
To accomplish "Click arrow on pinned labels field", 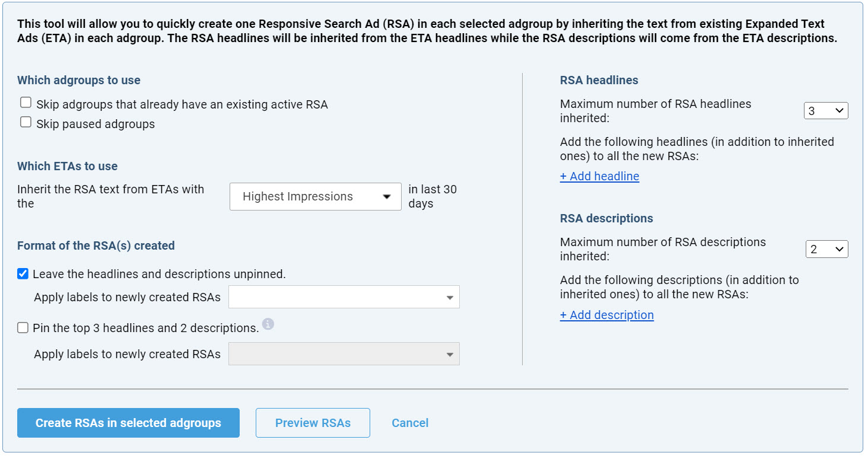I will pos(450,355).
